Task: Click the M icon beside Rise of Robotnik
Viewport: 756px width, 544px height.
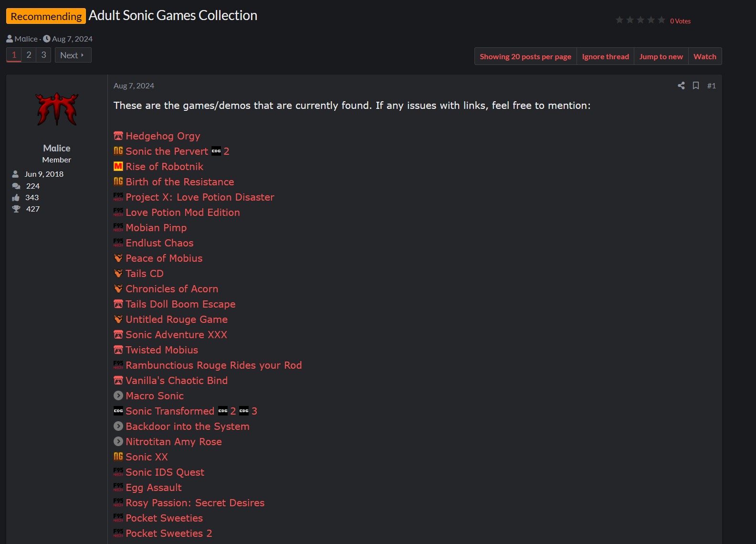Action: [118, 166]
